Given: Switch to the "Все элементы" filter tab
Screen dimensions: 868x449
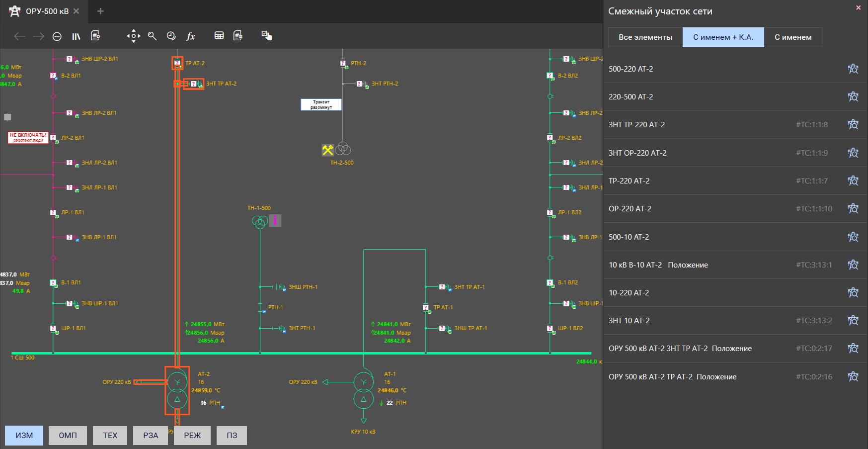Looking at the screenshot, I should click(x=645, y=37).
